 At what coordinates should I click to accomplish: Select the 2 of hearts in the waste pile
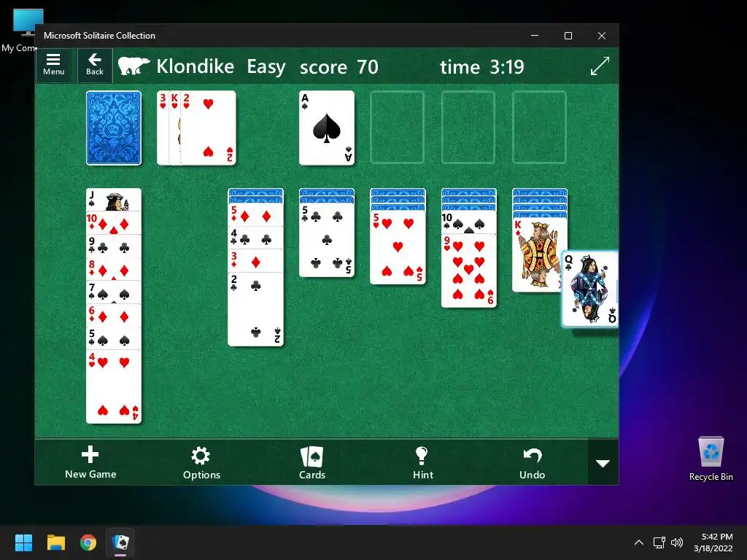[x=209, y=128]
